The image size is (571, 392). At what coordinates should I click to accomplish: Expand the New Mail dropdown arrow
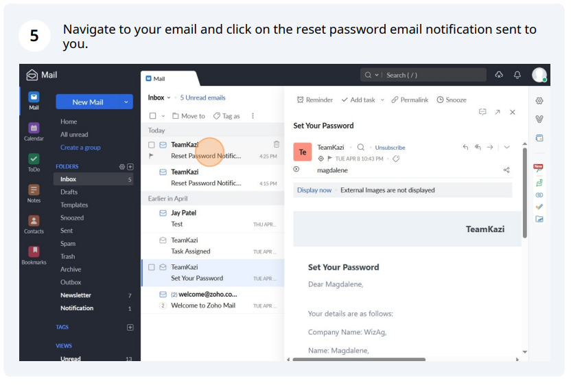(126, 102)
